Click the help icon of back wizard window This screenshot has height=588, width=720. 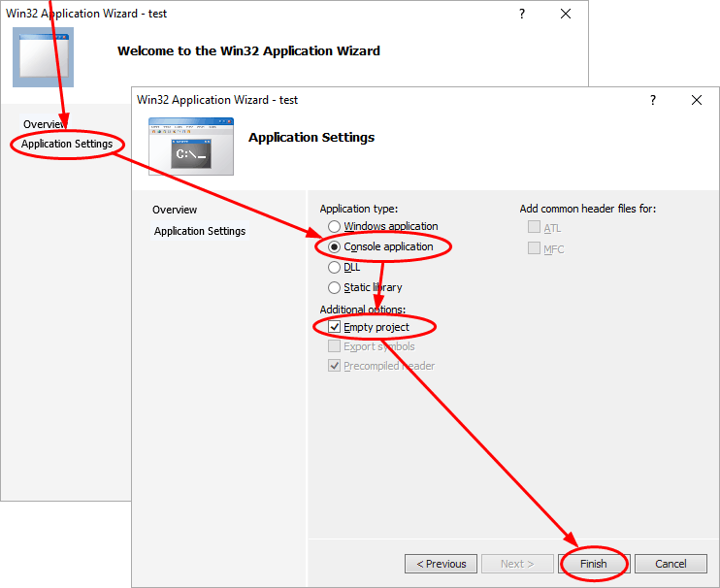click(522, 15)
